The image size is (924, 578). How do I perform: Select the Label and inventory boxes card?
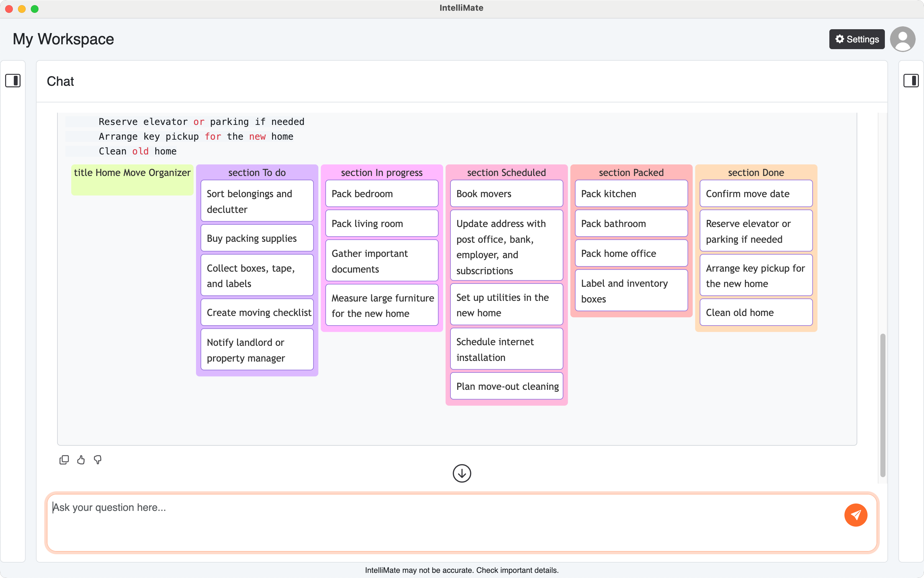point(631,291)
